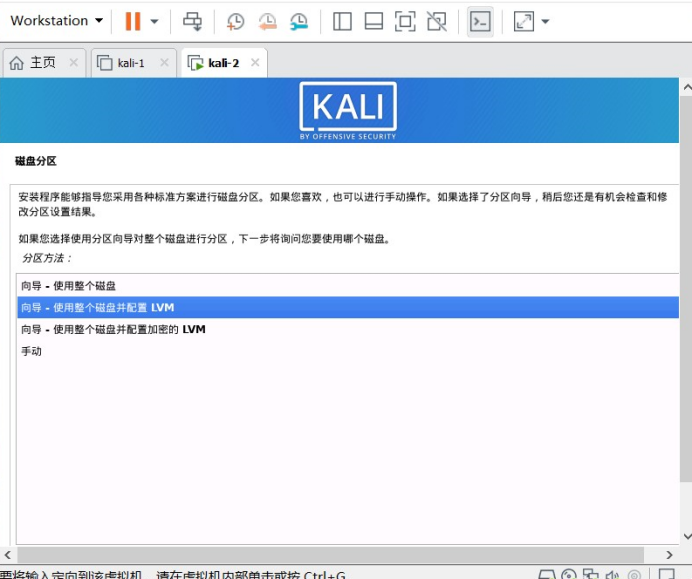Take a snapshot of this virtual machine
The height and width of the screenshot is (579, 692).
[x=235, y=21]
